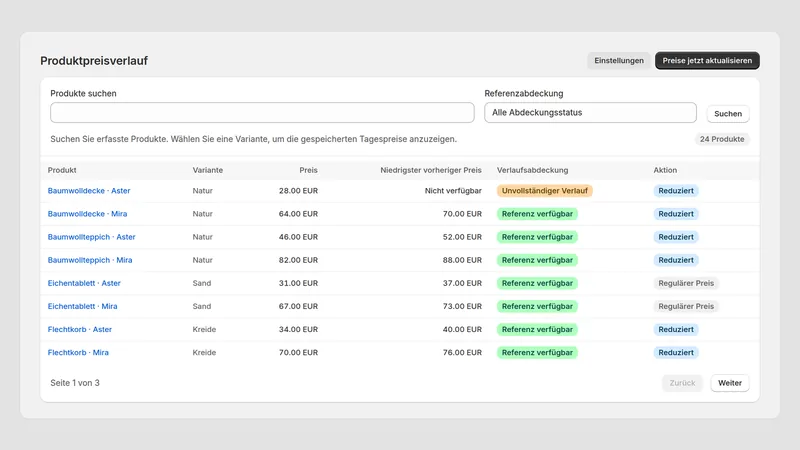Click the Verlaufsabdeckung column header
The height and width of the screenshot is (450, 800).
533,170
